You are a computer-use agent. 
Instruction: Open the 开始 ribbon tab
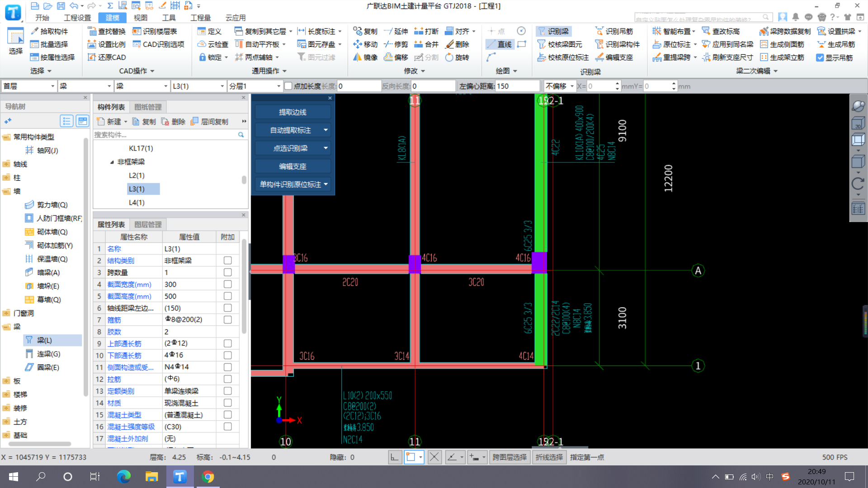pyautogui.click(x=42, y=18)
